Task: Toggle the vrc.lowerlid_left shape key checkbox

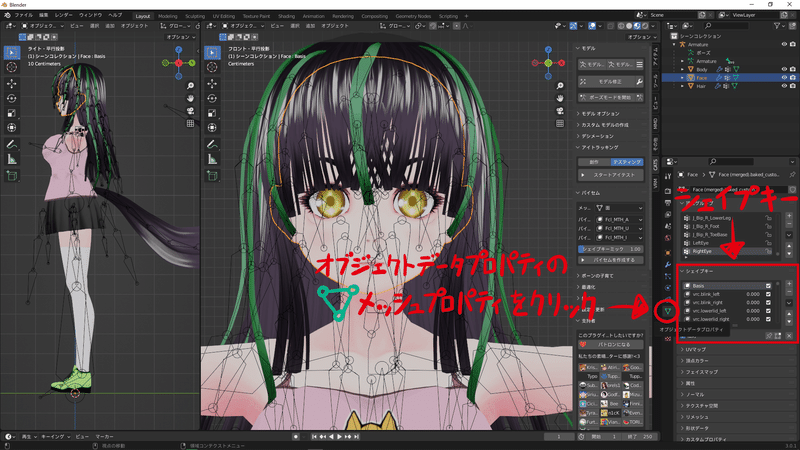Action: [768, 311]
